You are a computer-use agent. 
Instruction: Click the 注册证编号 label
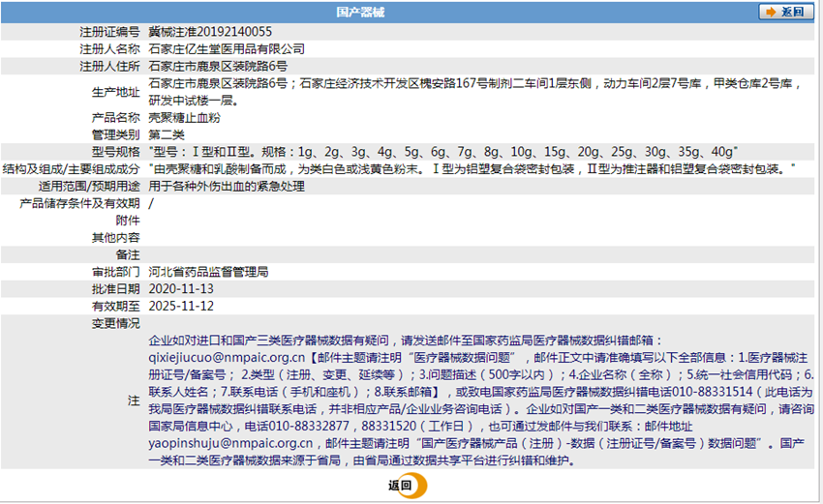(109, 32)
